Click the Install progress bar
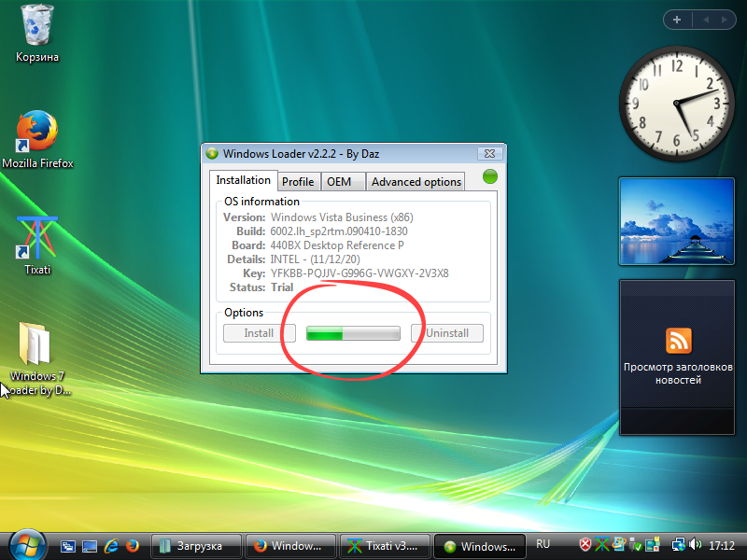The height and width of the screenshot is (560, 747). click(352, 333)
